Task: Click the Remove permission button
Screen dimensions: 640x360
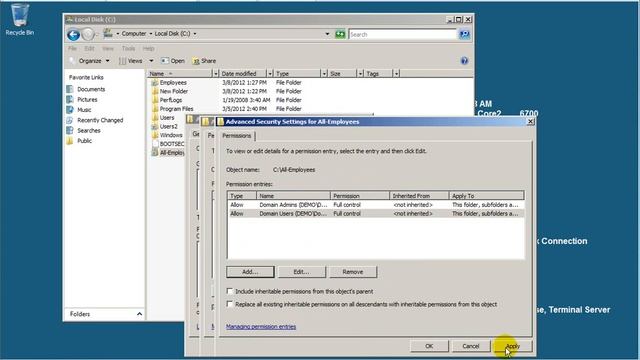Action: 353,272
